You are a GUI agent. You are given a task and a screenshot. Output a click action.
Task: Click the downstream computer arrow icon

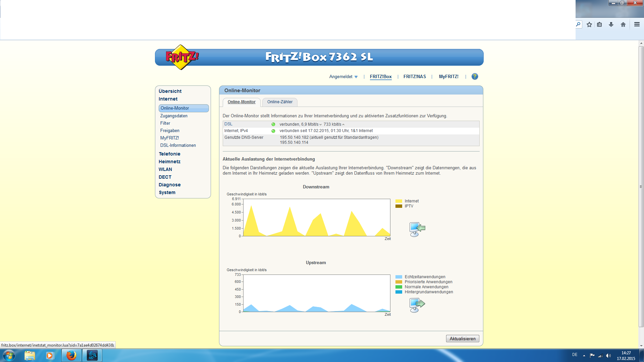tap(417, 229)
